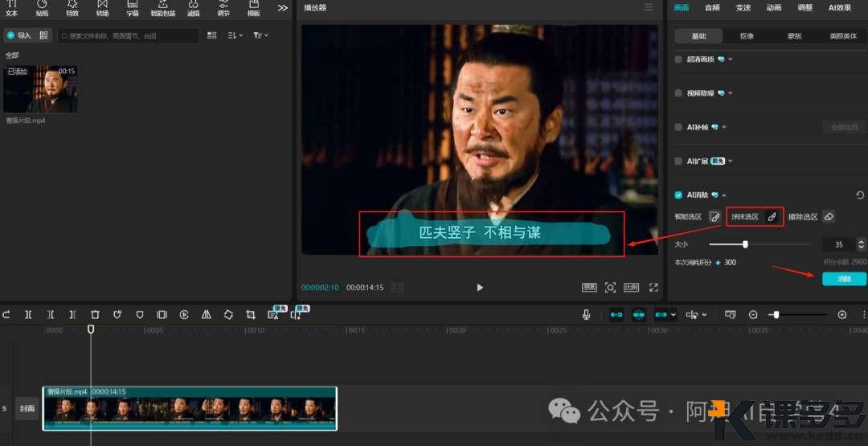Select the 擦除选区 eraser tool
Viewport: 868px width, 446px height.
coord(828,217)
